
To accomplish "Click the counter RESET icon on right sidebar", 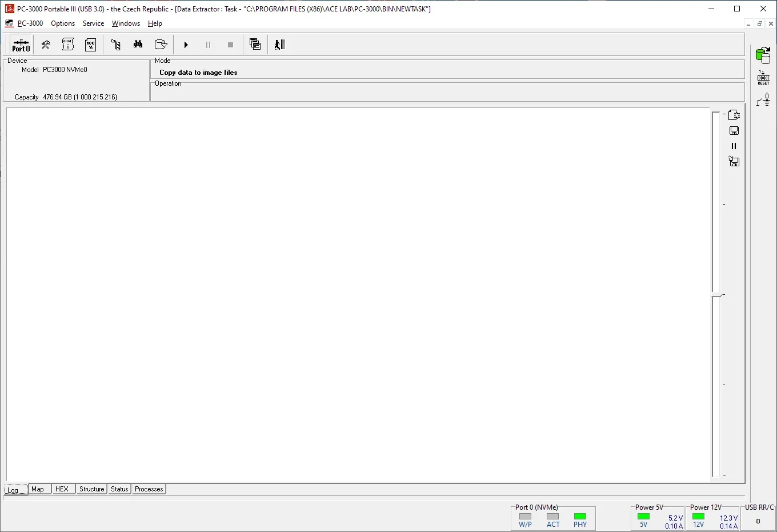I will coord(763,78).
